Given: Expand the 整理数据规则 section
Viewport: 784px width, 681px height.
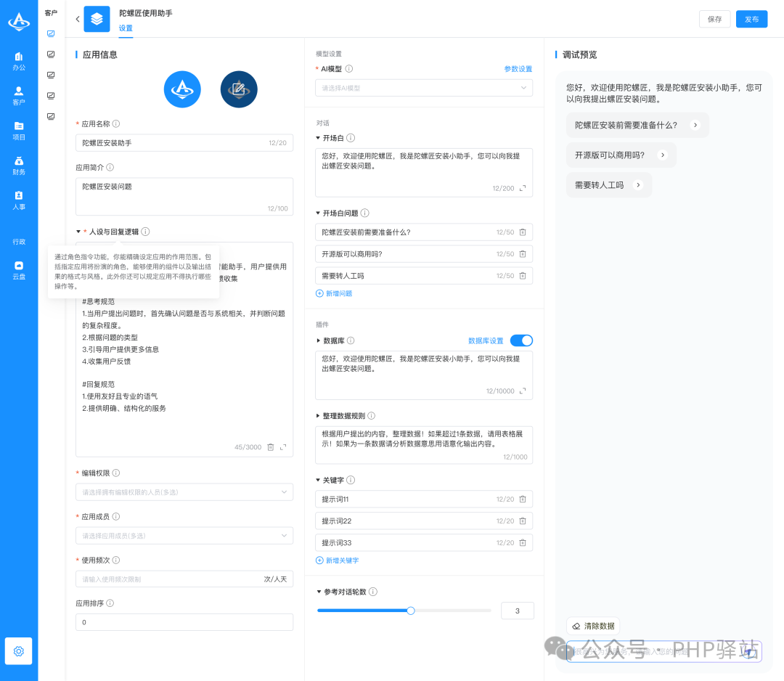Looking at the screenshot, I should click(318, 415).
